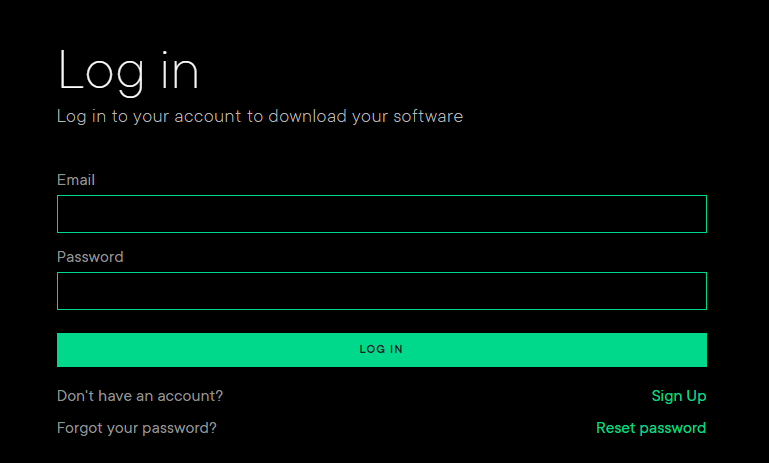Click the "Forgot your password?" text
Screen dimensions: 769x463
pyautogui.click(x=137, y=428)
